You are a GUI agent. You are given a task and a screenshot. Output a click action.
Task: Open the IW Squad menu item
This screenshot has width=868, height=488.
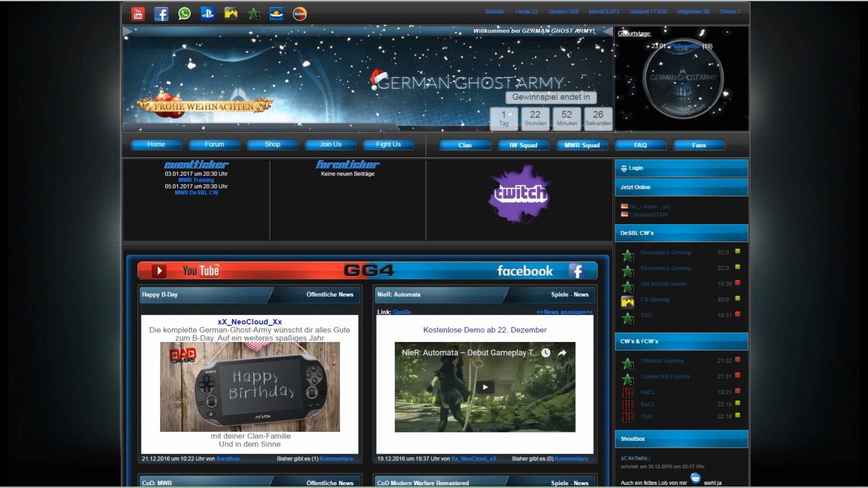pos(524,145)
